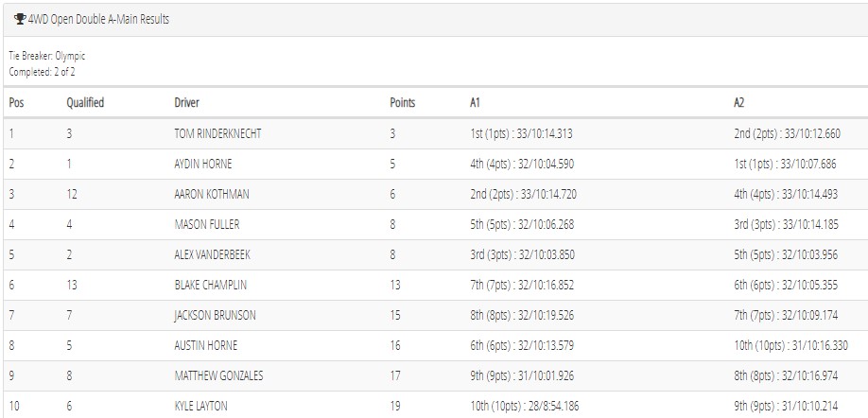The height and width of the screenshot is (418, 868).
Task: Select MASON FULLER row driver name
Action: tap(206, 225)
